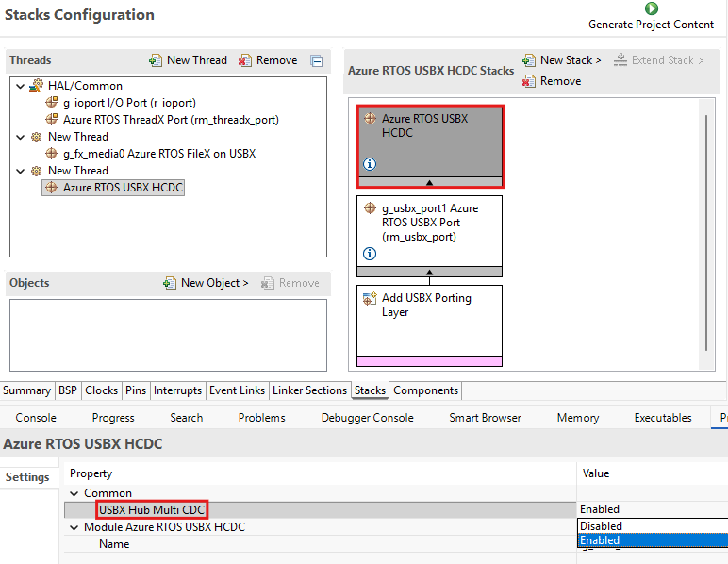728x564 pixels.
Task: Select Disabled in the dropdown list
Action: tap(654, 526)
